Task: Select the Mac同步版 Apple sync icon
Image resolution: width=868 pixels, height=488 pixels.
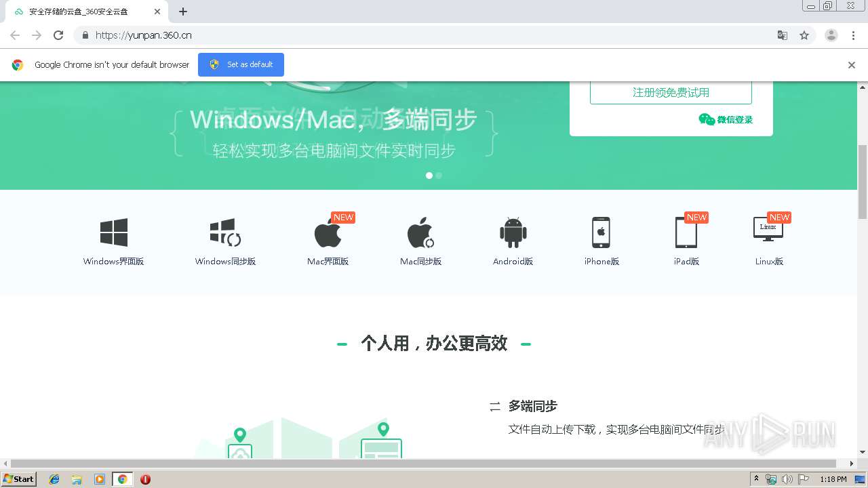Action: [x=421, y=232]
